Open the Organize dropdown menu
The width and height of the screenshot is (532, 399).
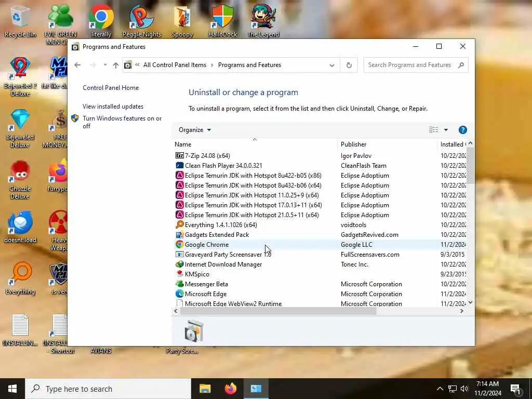click(x=195, y=130)
